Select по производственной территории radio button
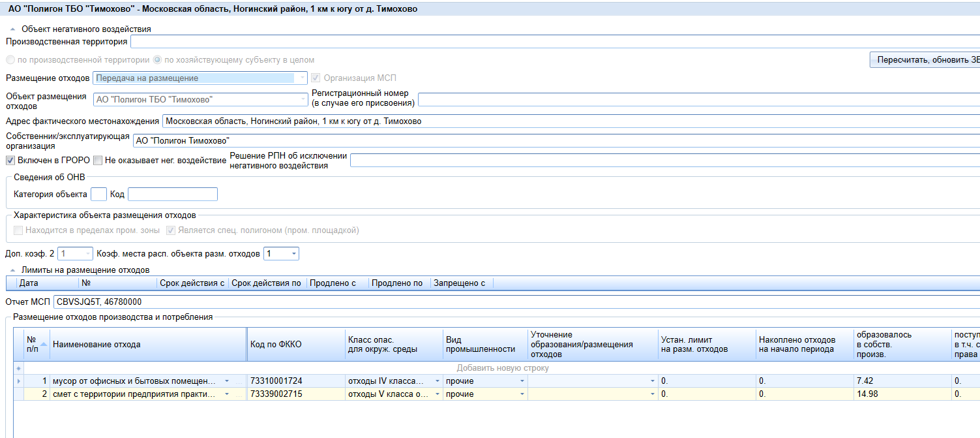Image resolution: width=980 pixels, height=438 pixels. pos(10,60)
